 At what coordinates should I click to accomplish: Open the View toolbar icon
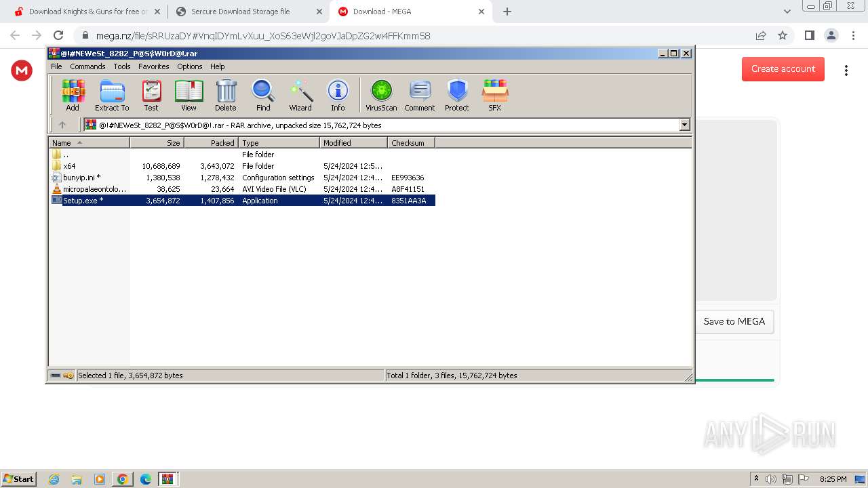tap(189, 95)
